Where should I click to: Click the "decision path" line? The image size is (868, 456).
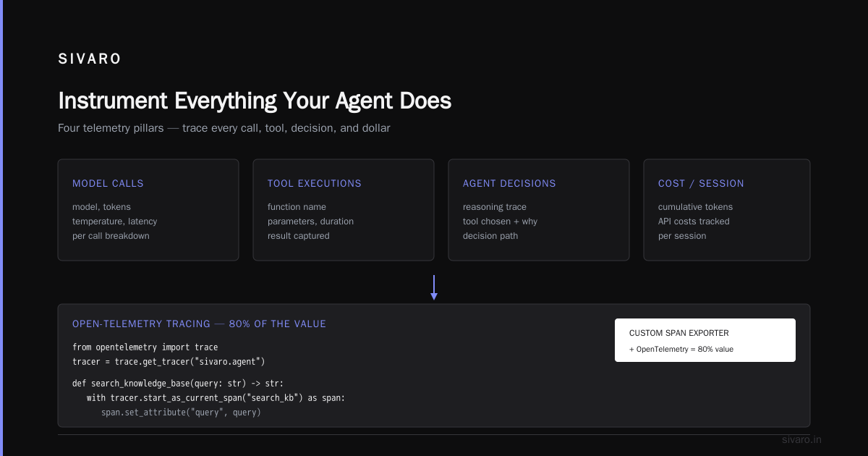[490, 236]
